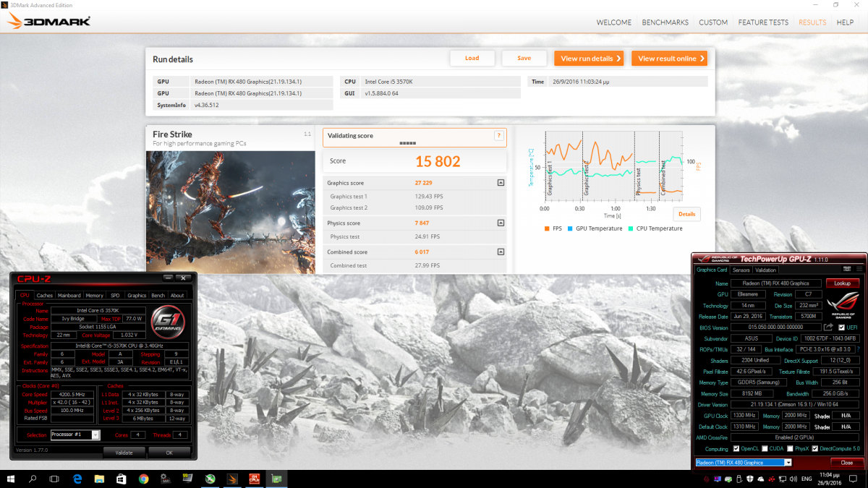This screenshot has width=868, height=488.
Task: Switch to 3DMark via its taskbar icon
Action: click(x=232, y=479)
